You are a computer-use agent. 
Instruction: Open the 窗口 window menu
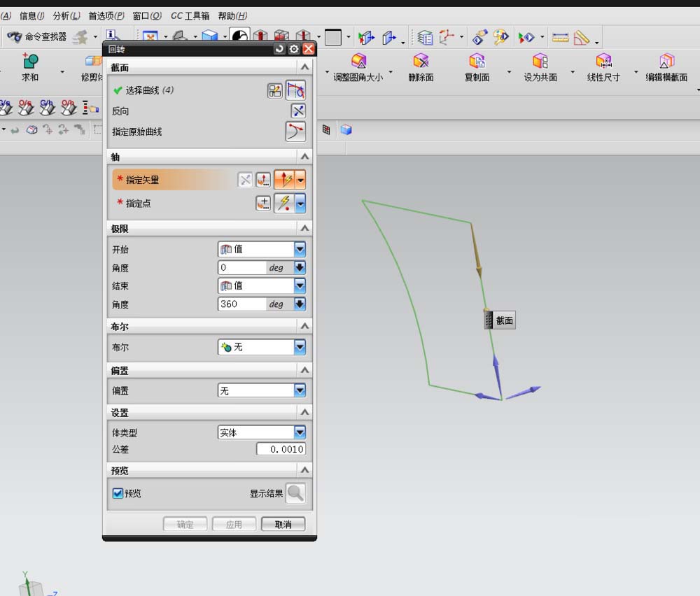coord(146,15)
